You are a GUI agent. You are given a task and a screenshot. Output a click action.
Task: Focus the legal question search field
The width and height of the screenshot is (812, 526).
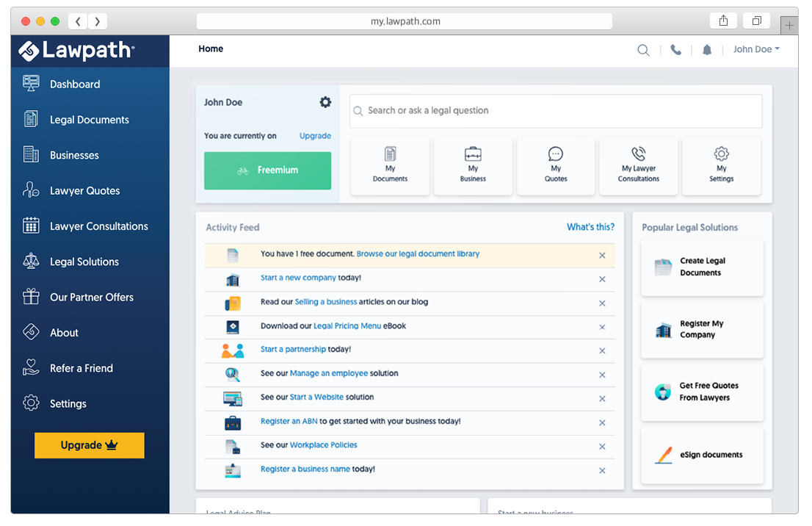coord(556,111)
